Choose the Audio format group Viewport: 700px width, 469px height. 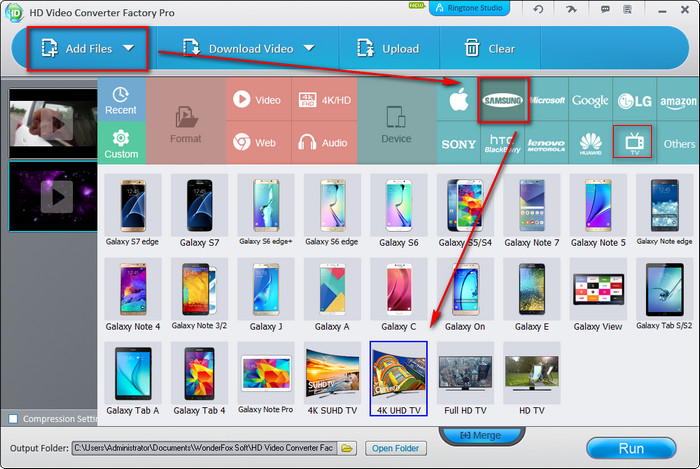[325, 142]
